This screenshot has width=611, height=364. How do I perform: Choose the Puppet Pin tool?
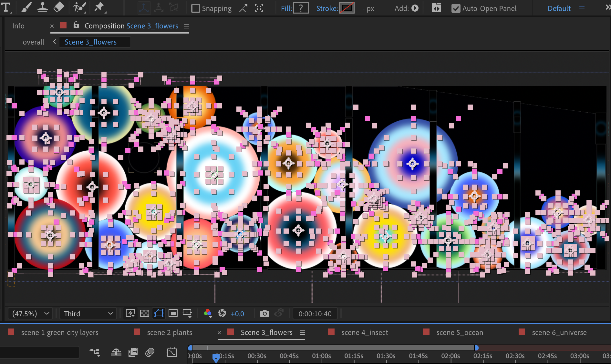click(x=99, y=8)
